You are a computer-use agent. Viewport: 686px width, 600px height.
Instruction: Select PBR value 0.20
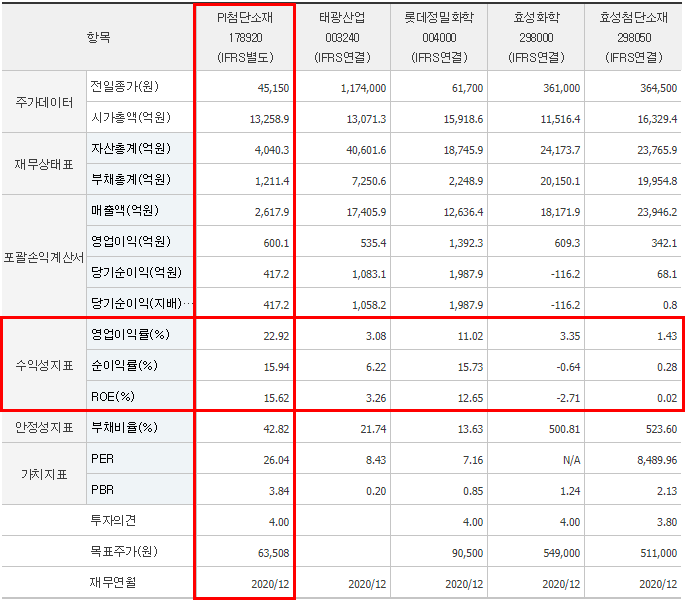pos(376,491)
